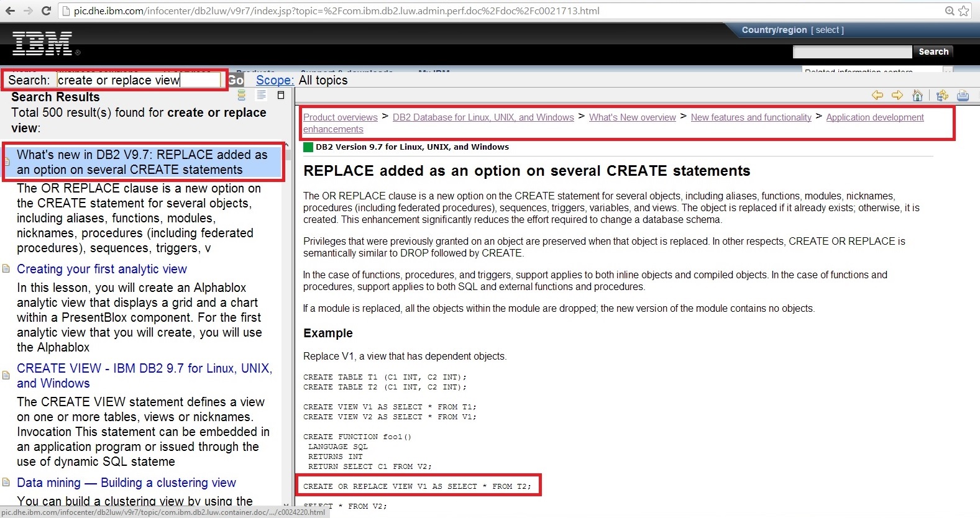Viewport: 980px width, 518px height.
Task: Open Country/region select link
Action: point(827,30)
